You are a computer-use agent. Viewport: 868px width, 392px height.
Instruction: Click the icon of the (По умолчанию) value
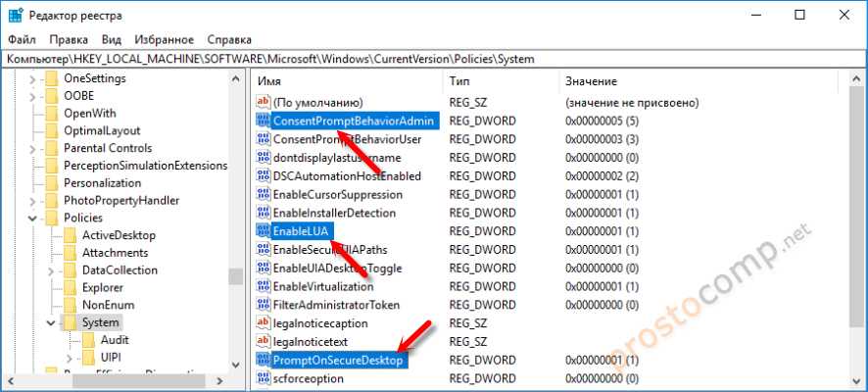(263, 102)
